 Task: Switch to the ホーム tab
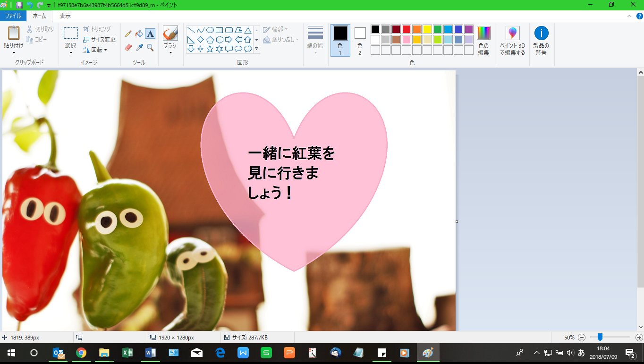(39, 16)
